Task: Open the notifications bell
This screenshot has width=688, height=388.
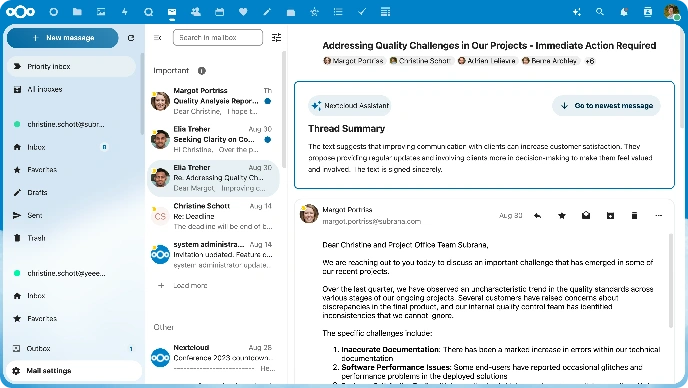Action: tap(624, 12)
